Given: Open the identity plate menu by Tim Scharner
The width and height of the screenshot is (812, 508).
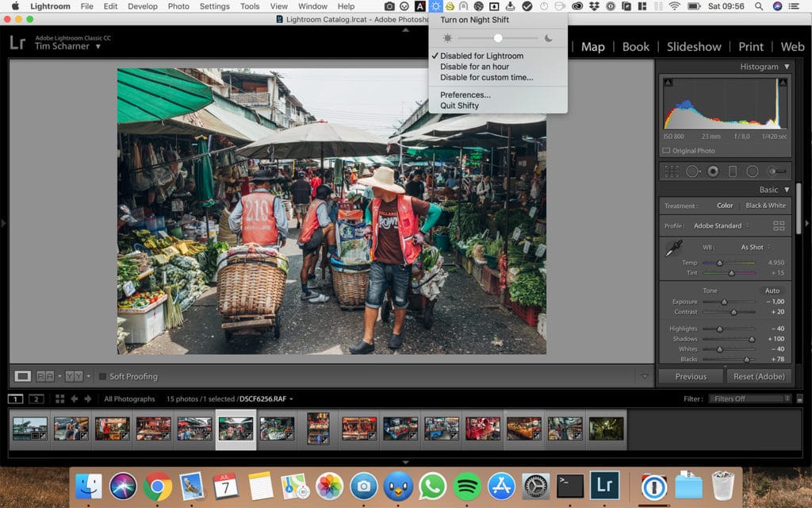Looking at the screenshot, I should pos(98,47).
